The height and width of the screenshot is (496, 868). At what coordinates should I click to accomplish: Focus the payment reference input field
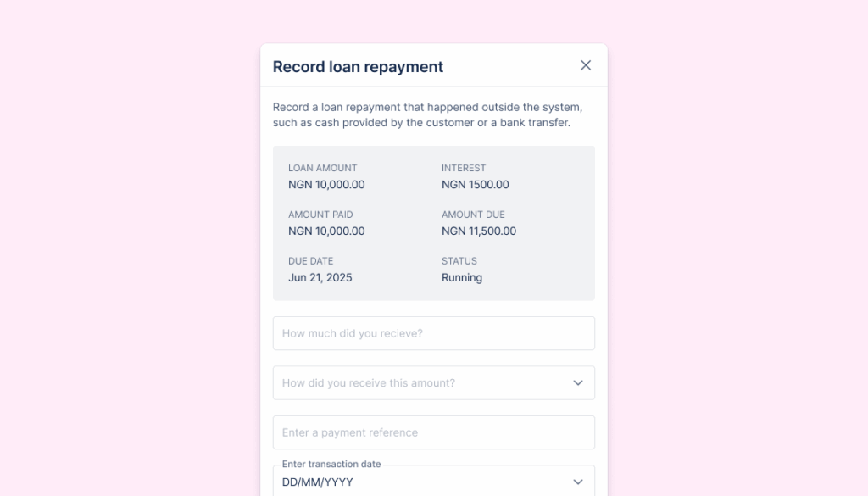[x=433, y=432]
